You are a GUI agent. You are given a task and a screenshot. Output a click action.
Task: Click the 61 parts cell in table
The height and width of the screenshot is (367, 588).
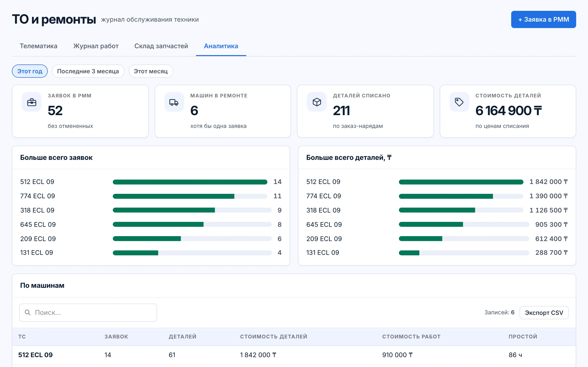point(172,355)
